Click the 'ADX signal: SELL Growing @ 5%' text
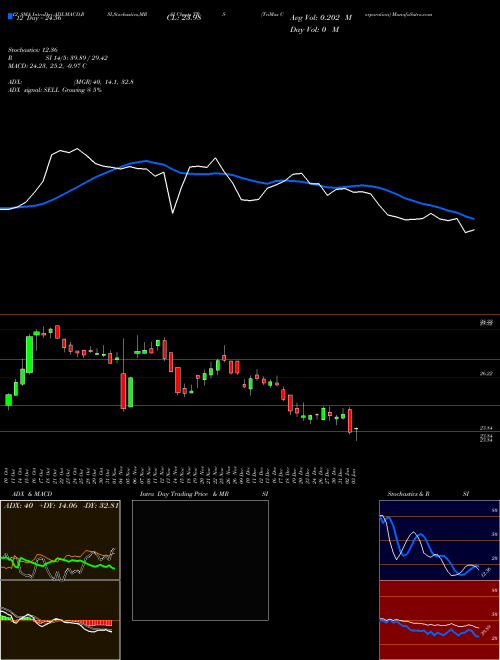The height and width of the screenshot is (660, 500). (55, 90)
